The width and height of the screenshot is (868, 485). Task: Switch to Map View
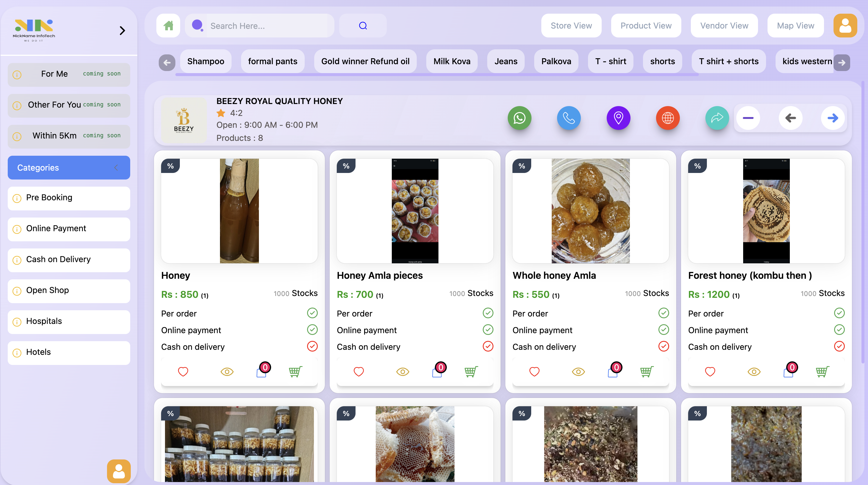[795, 25]
